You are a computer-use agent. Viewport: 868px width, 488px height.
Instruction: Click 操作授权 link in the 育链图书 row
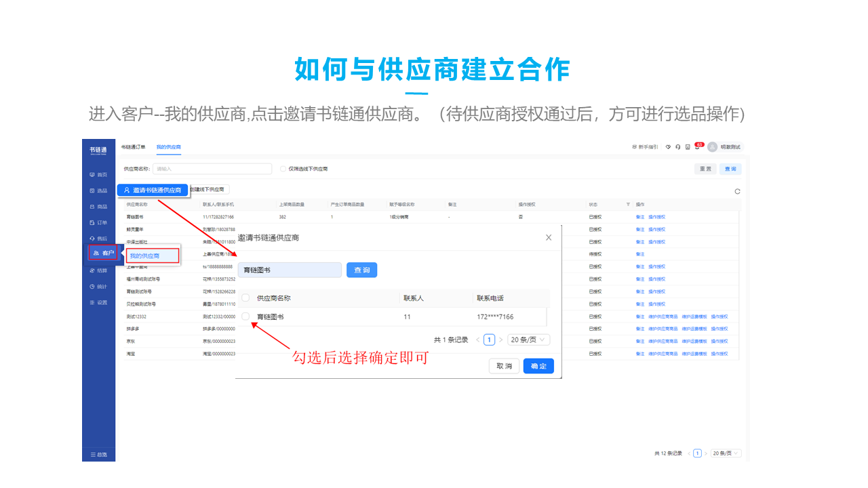pyautogui.click(x=657, y=217)
